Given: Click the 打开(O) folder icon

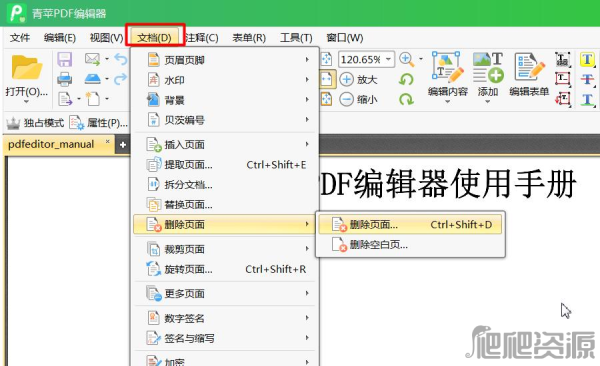Looking at the screenshot, I should (x=26, y=67).
